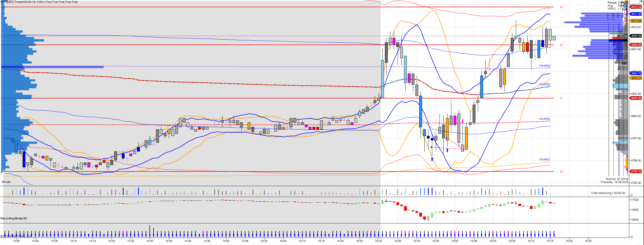Click the VWAP[3] line label
Viewport: 644px width, 245px height.
(544, 66)
